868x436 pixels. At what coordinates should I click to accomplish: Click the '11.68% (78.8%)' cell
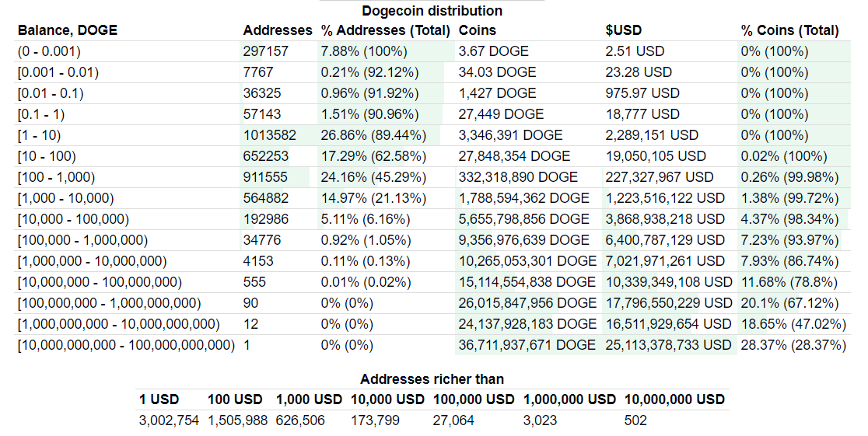[x=789, y=283]
